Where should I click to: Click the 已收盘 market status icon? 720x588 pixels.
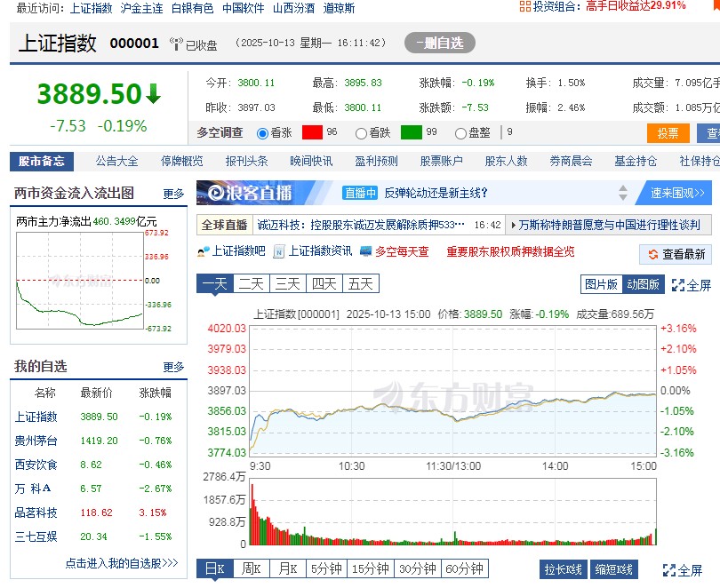pos(178,43)
